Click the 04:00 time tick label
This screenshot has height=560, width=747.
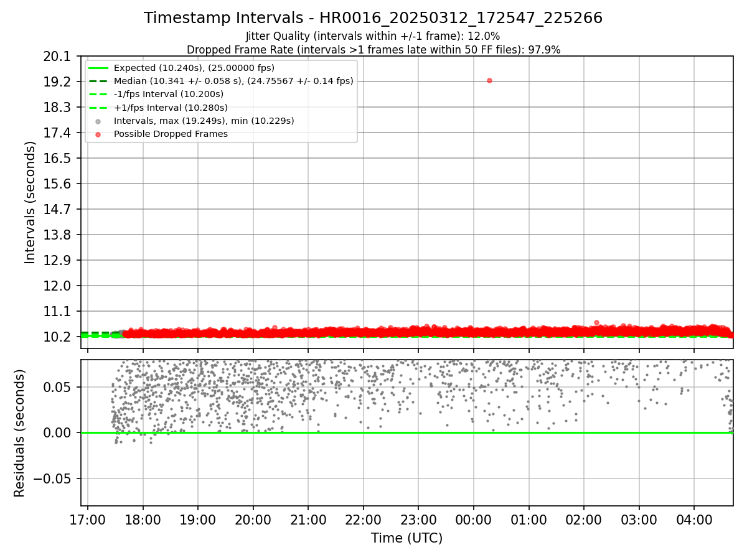point(694,520)
